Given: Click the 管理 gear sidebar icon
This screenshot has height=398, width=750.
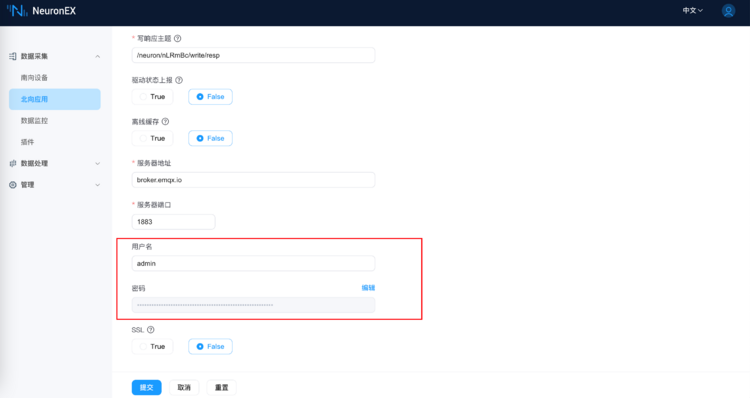Looking at the screenshot, I should point(13,185).
